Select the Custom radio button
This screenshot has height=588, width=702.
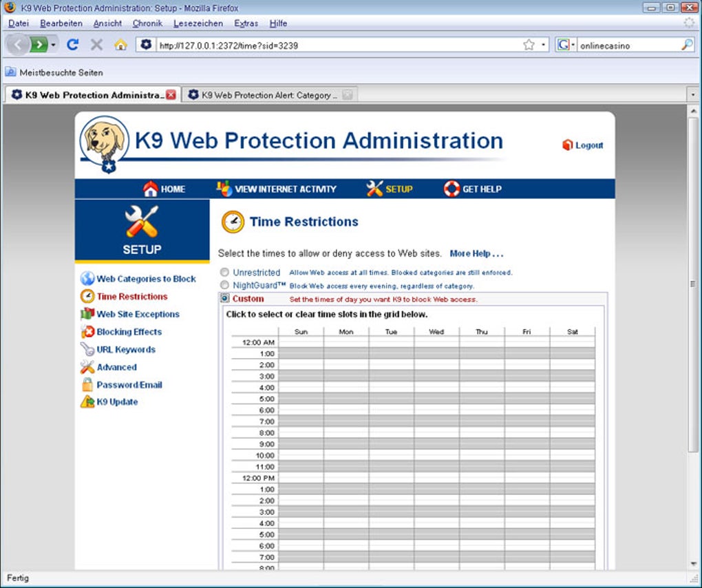pyautogui.click(x=225, y=298)
